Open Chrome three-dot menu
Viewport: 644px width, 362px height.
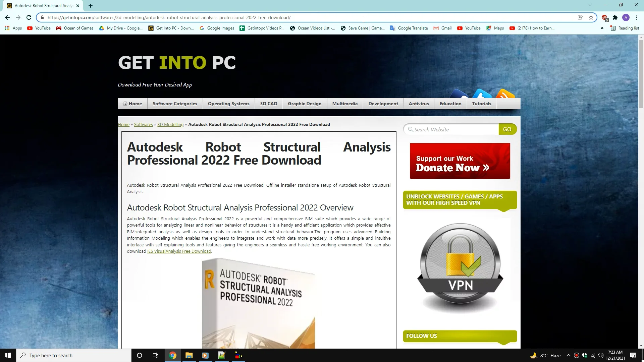[x=637, y=17]
